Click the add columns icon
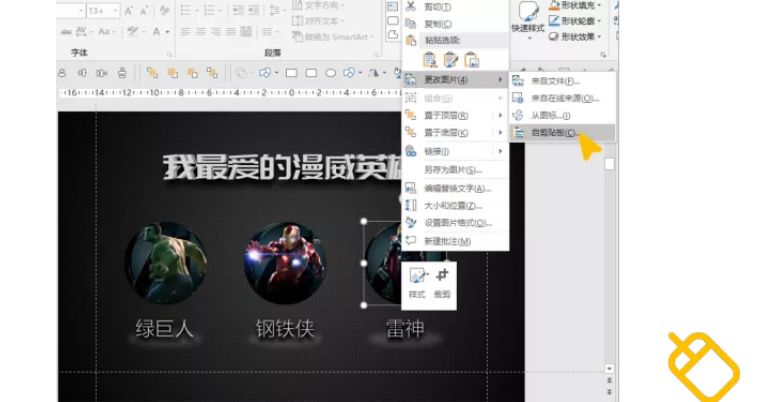This screenshot has width=760, height=402. (x=269, y=32)
